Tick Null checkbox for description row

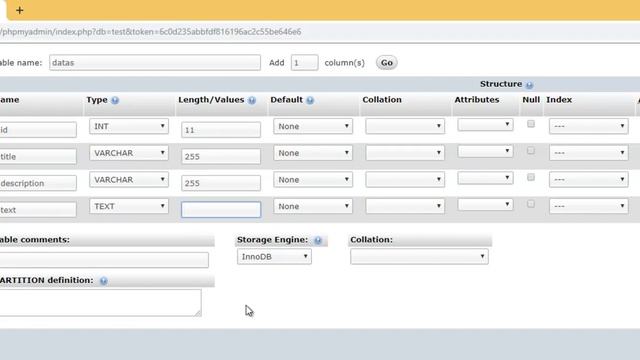coord(531,177)
